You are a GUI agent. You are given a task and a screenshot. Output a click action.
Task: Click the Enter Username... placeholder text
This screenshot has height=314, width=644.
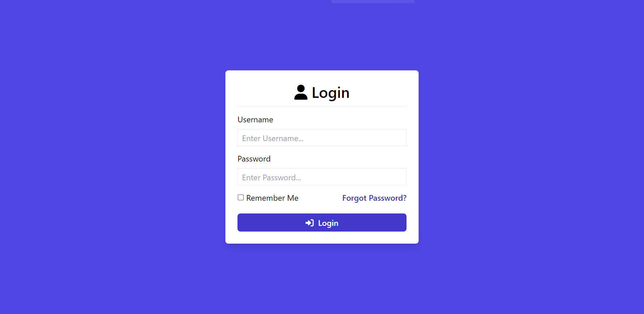point(273,138)
